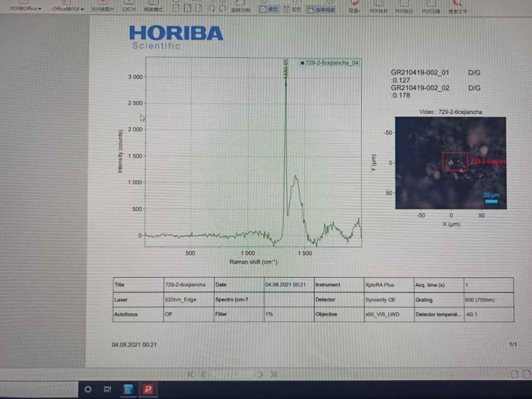
Task: Click the 20 µm scale bar label
Action: click(491, 195)
